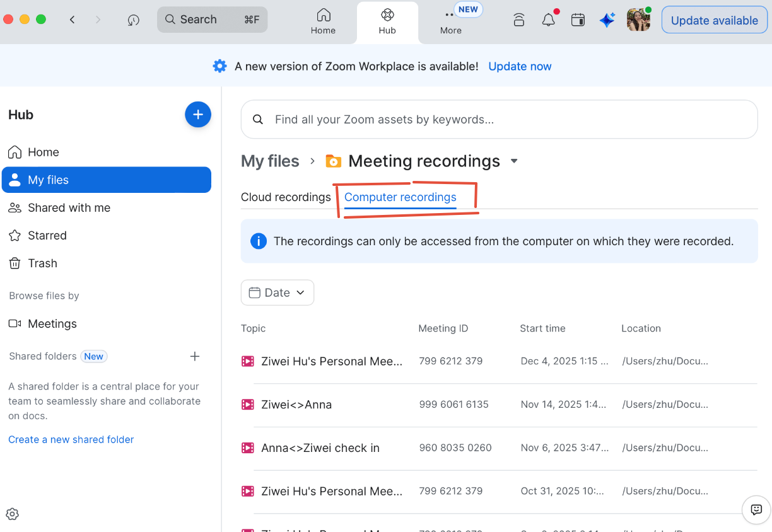Click the Location column header
This screenshot has height=532, width=772.
click(x=641, y=328)
